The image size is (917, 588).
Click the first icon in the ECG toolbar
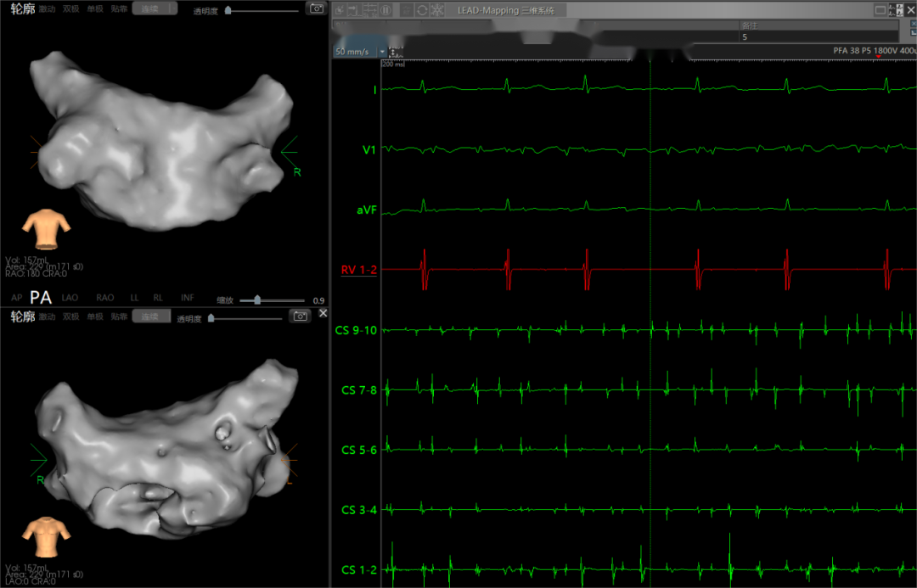(x=339, y=10)
